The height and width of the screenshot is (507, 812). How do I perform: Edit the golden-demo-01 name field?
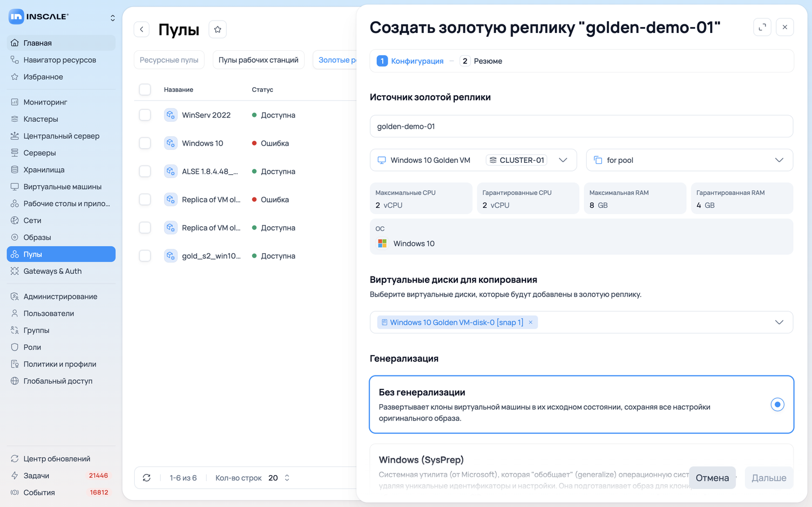[x=581, y=126]
